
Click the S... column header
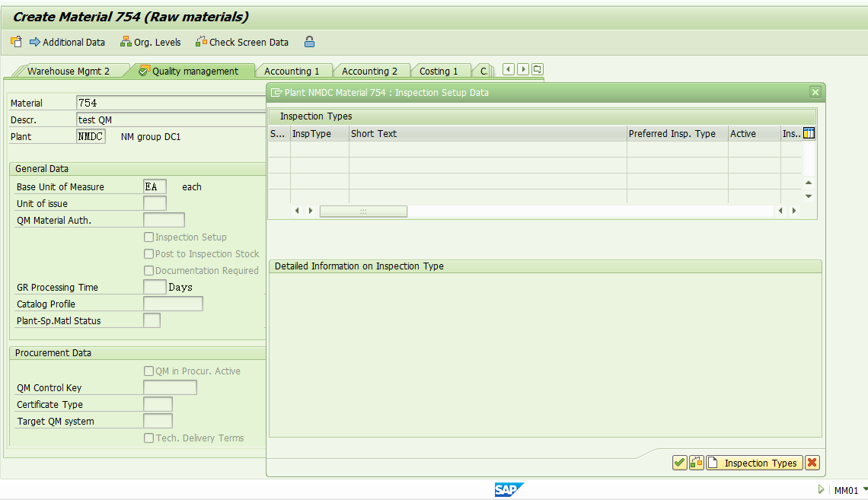click(279, 133)
